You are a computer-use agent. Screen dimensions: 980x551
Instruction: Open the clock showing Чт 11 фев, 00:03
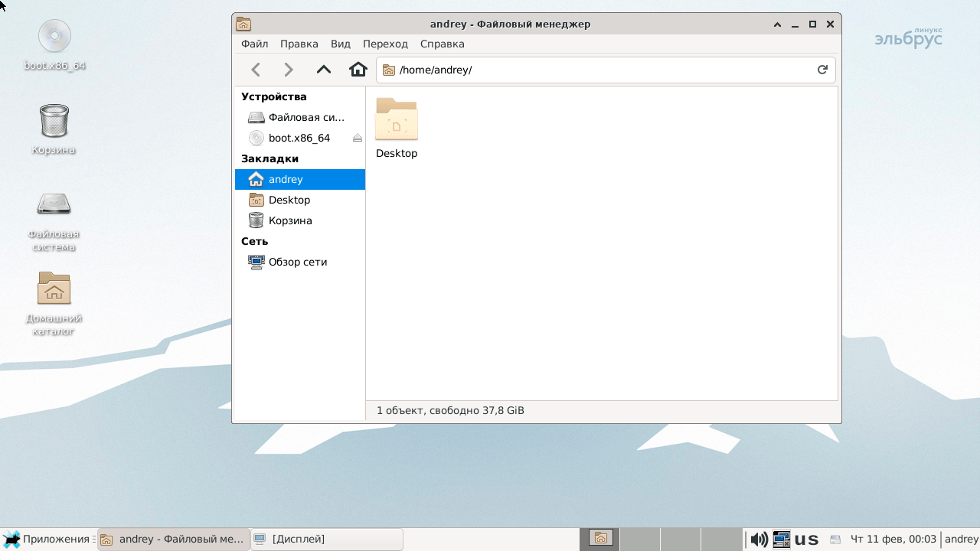click(x=893, y=540)
